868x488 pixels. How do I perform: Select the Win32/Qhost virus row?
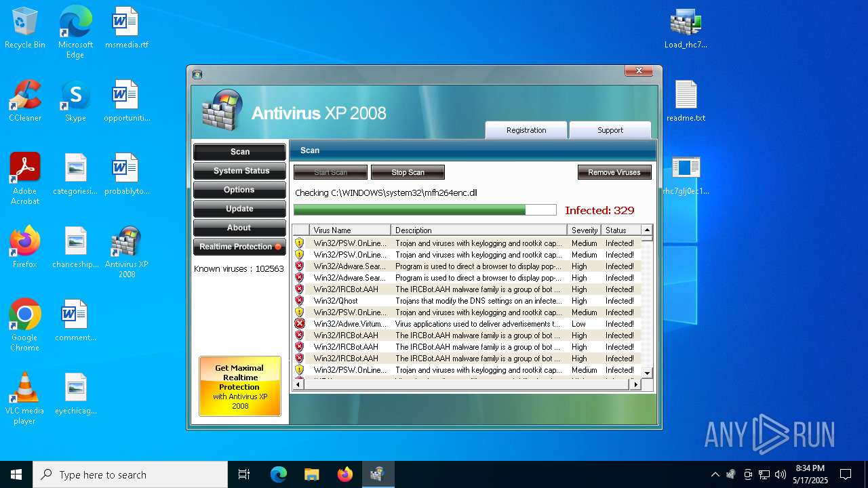(x=467, y=301)
